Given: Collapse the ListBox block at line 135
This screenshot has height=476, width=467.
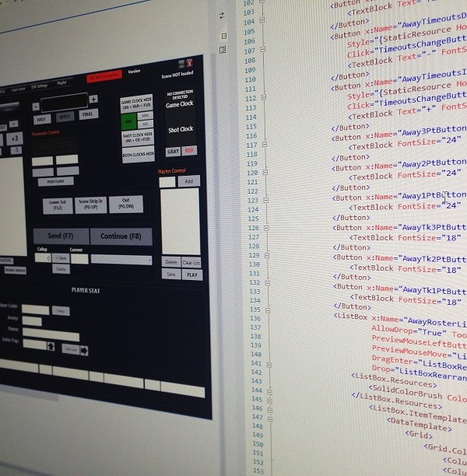Looking at the screenshot, I should pyautogui.click(x=268, y=310).
